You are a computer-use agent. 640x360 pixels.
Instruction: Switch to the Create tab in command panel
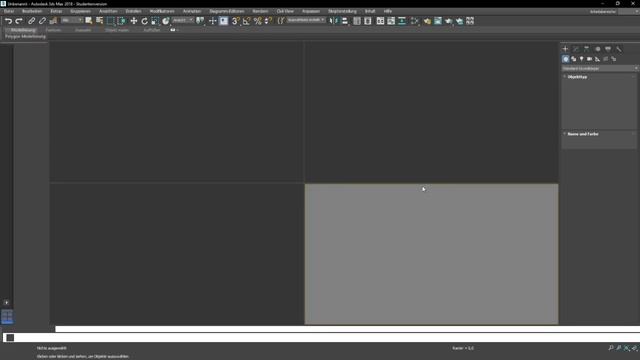(565, 49)
